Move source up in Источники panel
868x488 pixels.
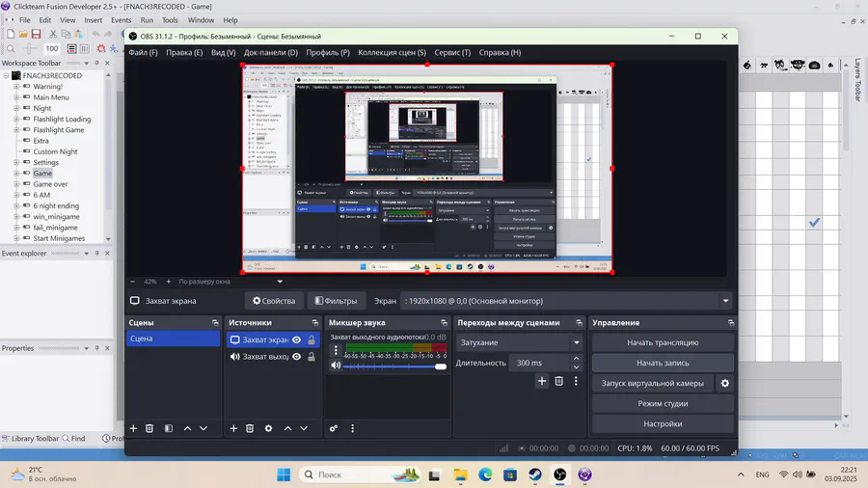click(287, 428)
